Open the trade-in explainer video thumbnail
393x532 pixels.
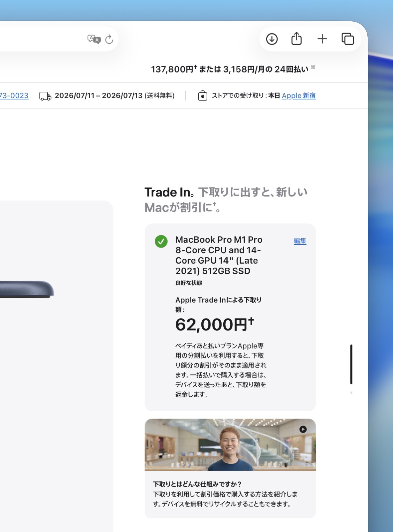[230, 445]
